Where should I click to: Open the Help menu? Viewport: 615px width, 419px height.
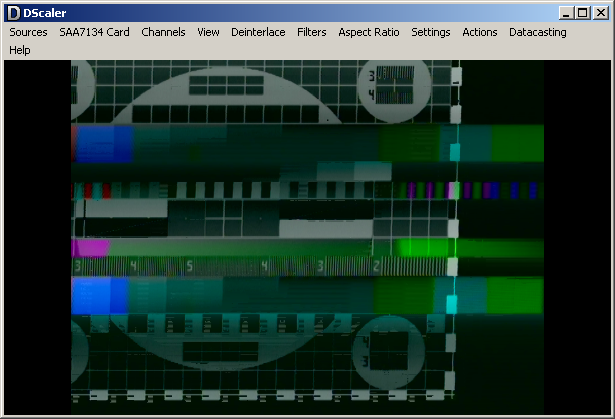coord(20,50)
